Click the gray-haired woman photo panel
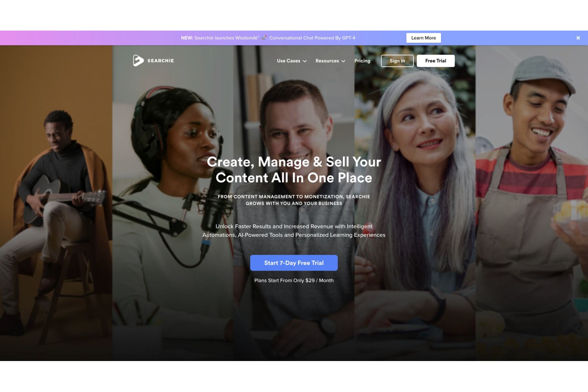 point(415,203)
